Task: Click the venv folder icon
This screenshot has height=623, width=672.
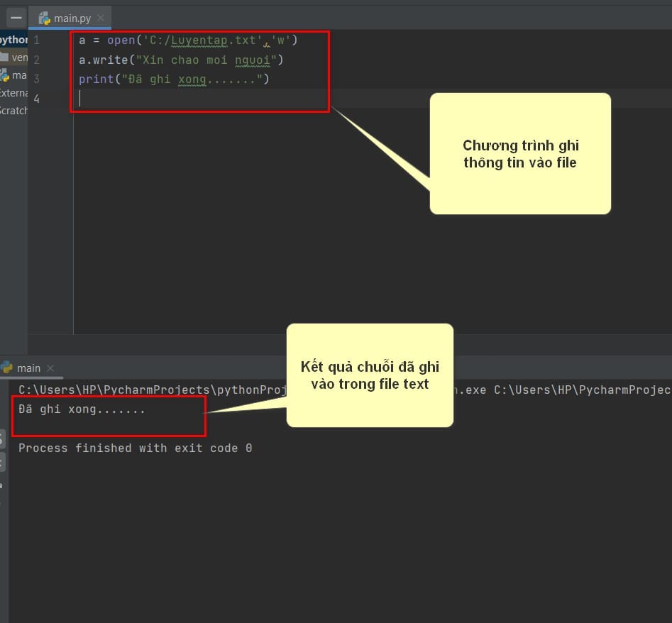Action: (4, 57)
